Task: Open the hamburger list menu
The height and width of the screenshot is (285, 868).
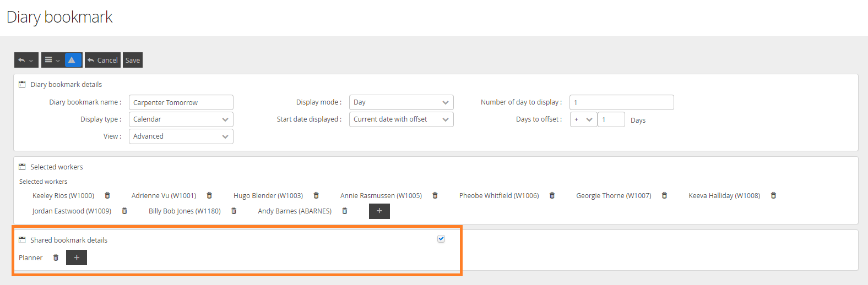Action: pyautogui.click(x=52, y=60)
